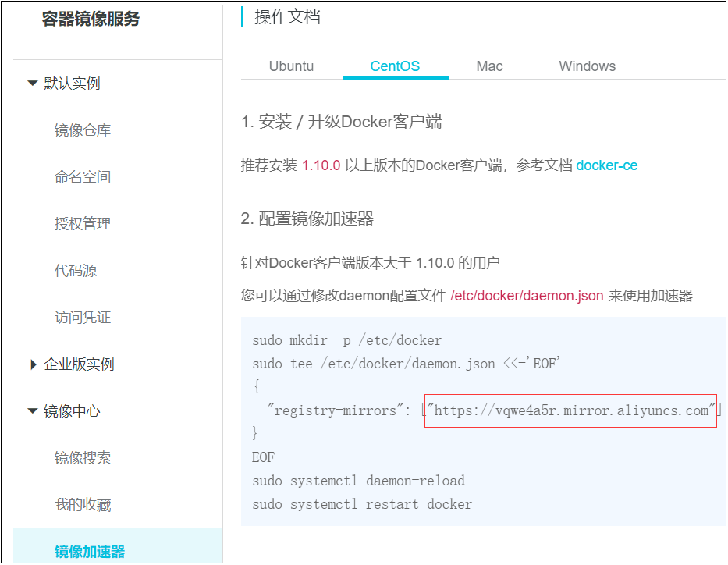Click the sudo systemctl restart docker line
728x565 pixels.
click(x=362, y=504)
